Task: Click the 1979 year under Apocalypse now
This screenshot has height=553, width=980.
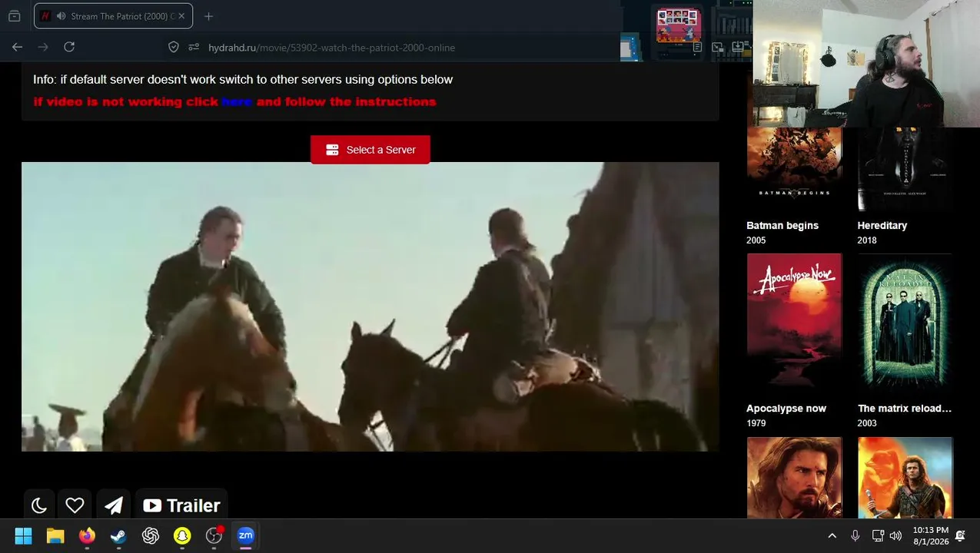Action: pos(756,423)
